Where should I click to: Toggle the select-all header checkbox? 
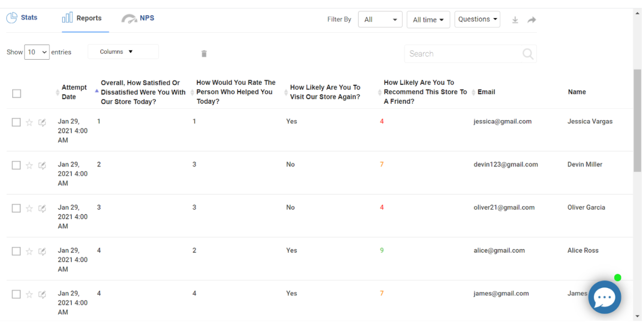(17, 93)
